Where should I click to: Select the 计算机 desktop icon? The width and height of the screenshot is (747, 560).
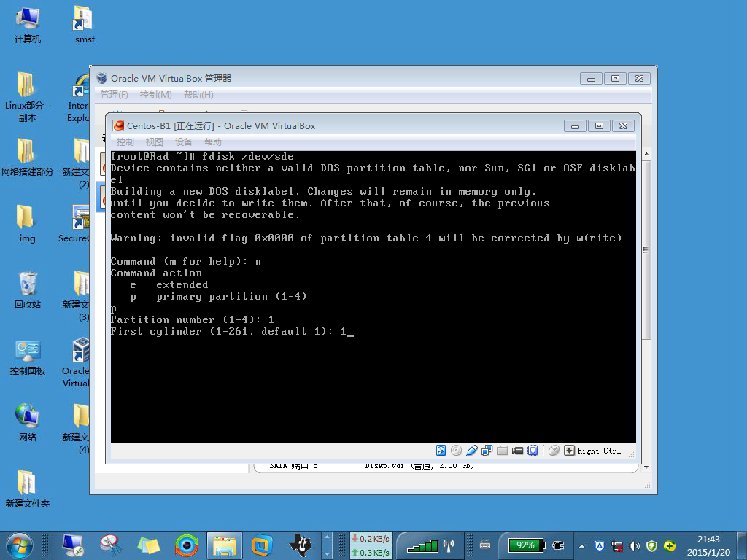click(27, 26)
